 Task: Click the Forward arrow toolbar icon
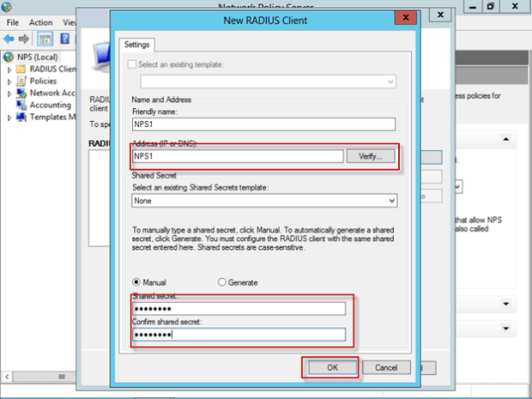(25, 39)
